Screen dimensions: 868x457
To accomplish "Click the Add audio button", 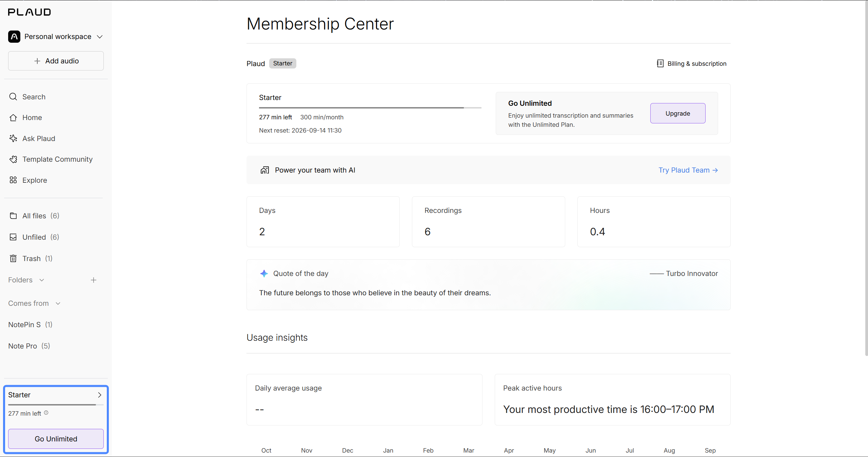I will [56, 61].
